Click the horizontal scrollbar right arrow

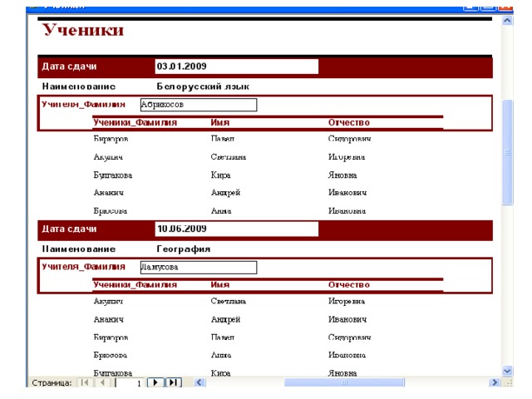coord(495,382)
